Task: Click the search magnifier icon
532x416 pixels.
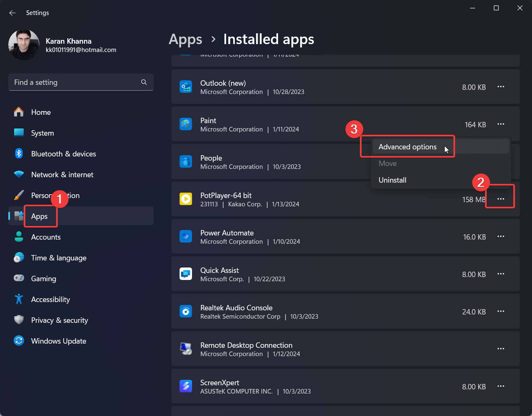Action: pos(144,82)
